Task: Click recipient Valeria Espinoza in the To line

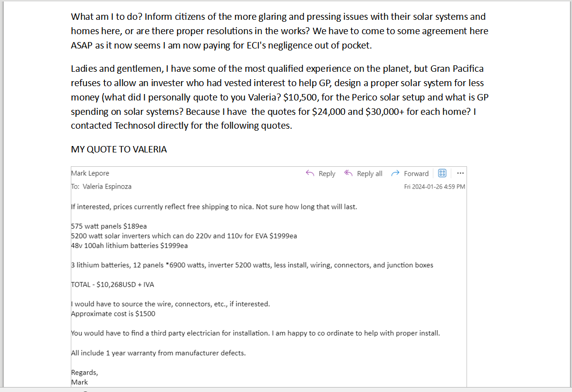Action: click(x=107, y=187)
